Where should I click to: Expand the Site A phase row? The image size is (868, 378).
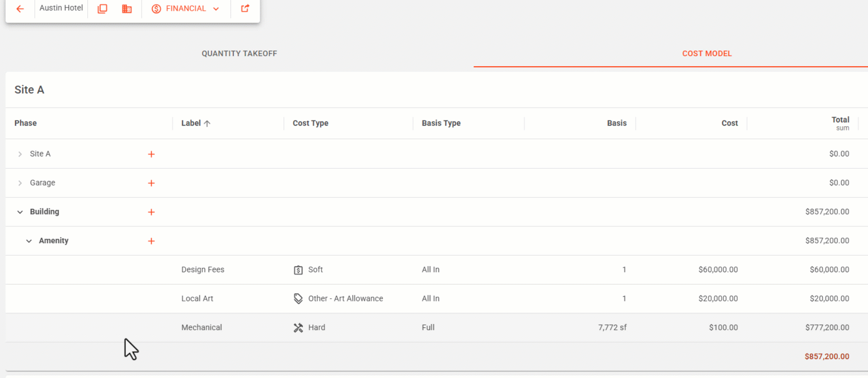coord(20,154)
